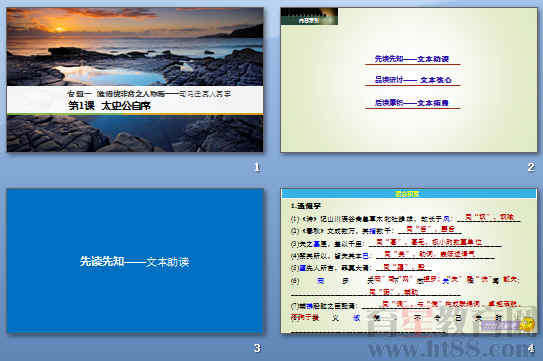The image size is (543, 361).
Task: Open the third underlined link on slide 2
Action: click(412, 103)
